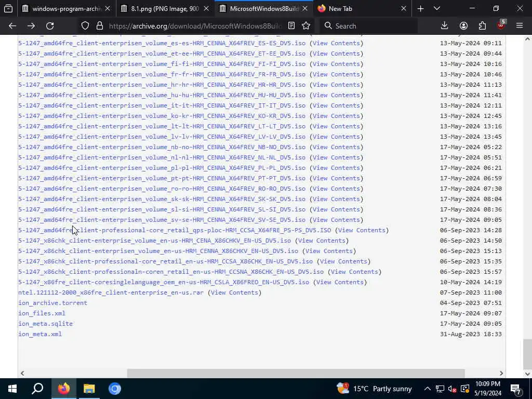Viewport: 532px width, 399px height.
Task: Click the Firefox taskbar icon
Action: (64, 389)
